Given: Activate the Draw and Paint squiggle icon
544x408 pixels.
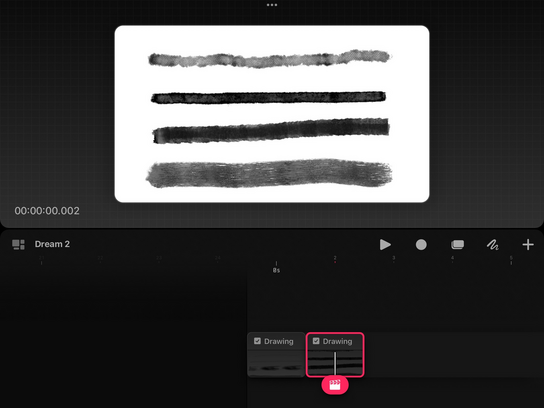Looking at the screenshot, I should pos(493,245).
